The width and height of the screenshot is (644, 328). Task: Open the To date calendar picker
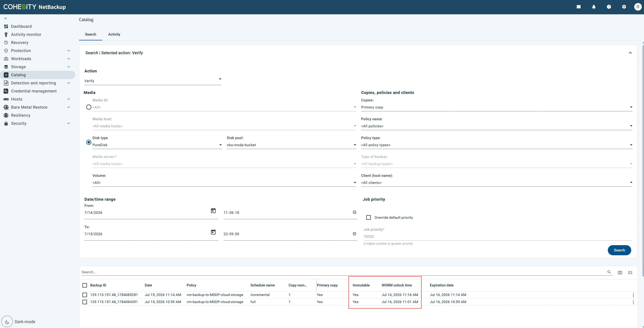(x=213, y=232)
